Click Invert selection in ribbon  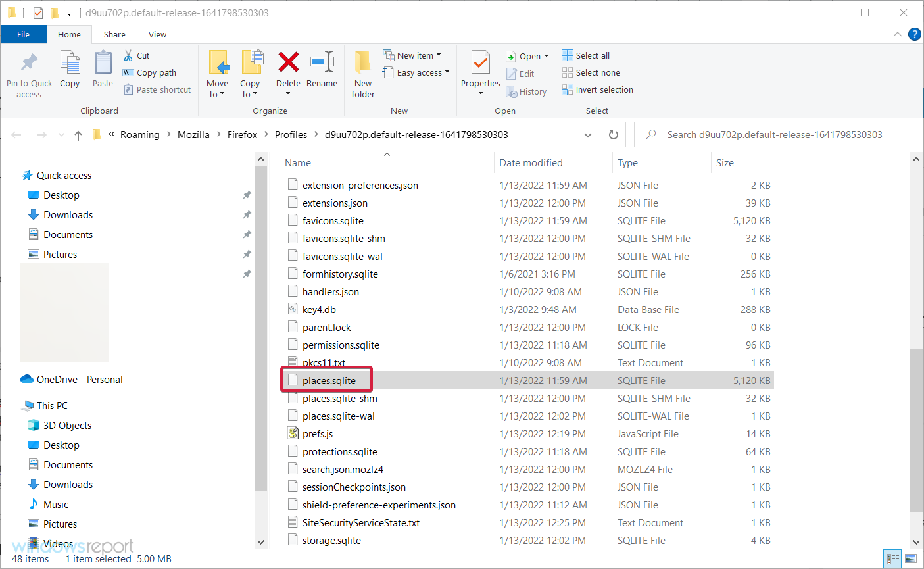pos(598,90)
